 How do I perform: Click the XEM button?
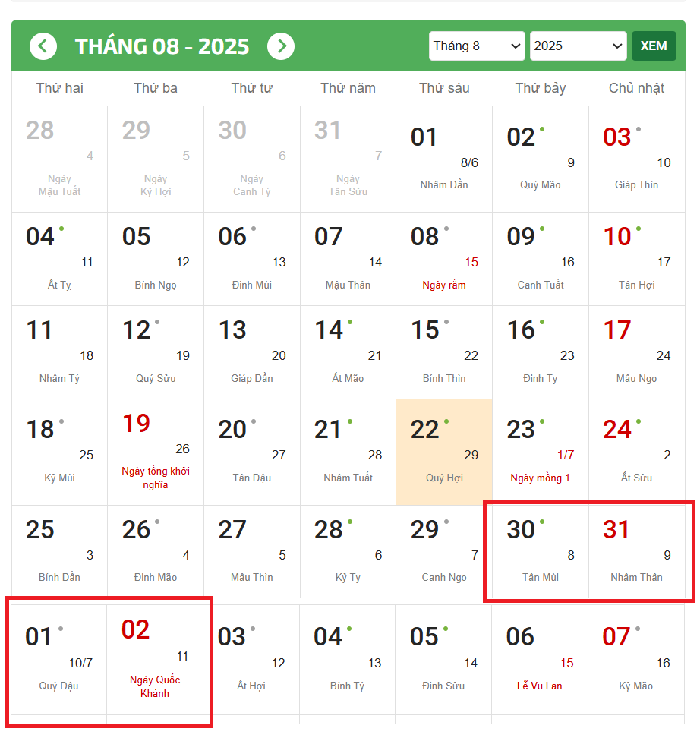point(654,46)
